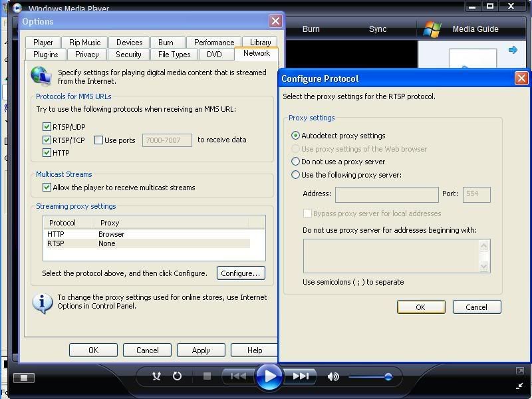This screenshot has width=532, height=399.
Task: Open the Rip Music tab
Action: click(85, 43)
